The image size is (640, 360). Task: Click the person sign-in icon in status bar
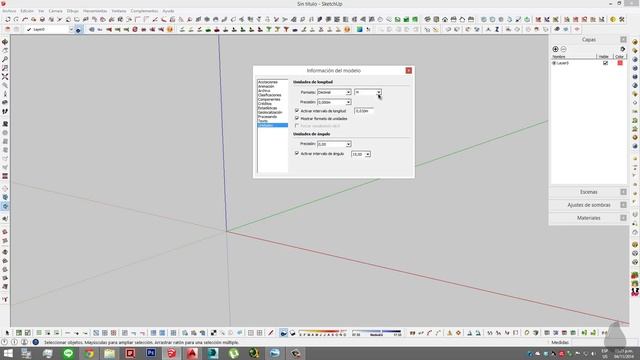click(24, 342)
